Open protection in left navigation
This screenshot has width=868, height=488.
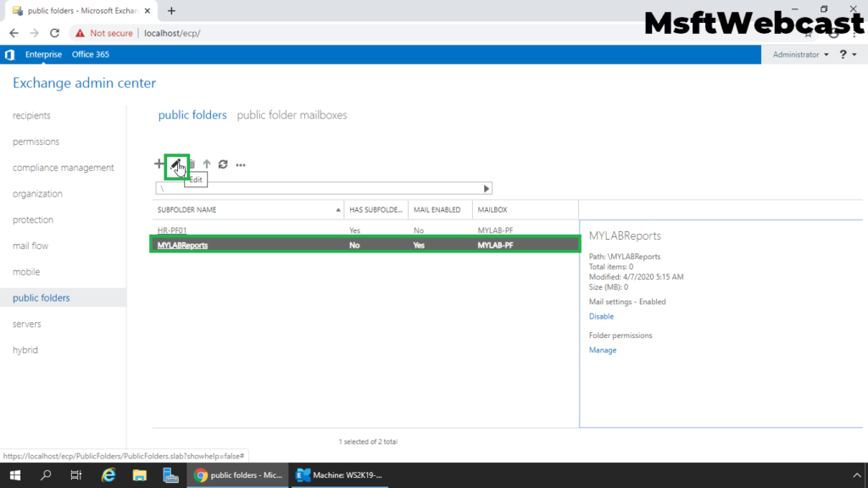pos(33,219)
